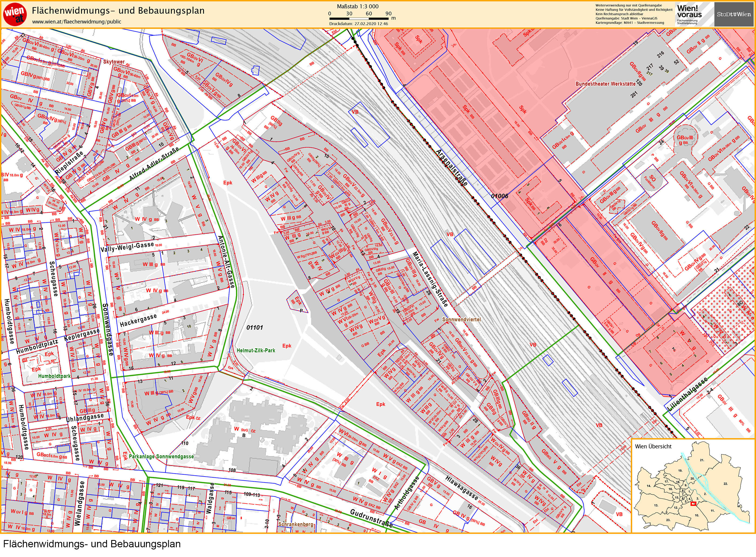Click the Helmut-Zilk-Park label

pyautogui.click(x=256, y=351)
